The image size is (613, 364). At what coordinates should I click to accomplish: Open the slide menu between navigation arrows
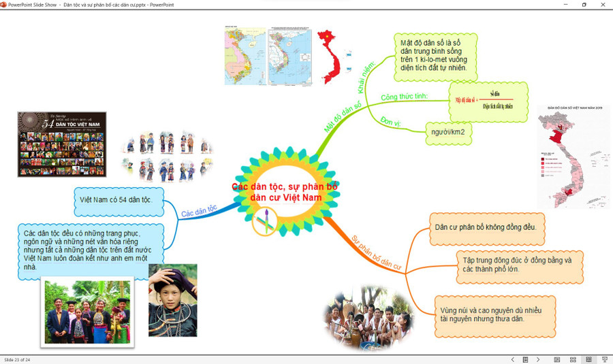tap(525, 359)
